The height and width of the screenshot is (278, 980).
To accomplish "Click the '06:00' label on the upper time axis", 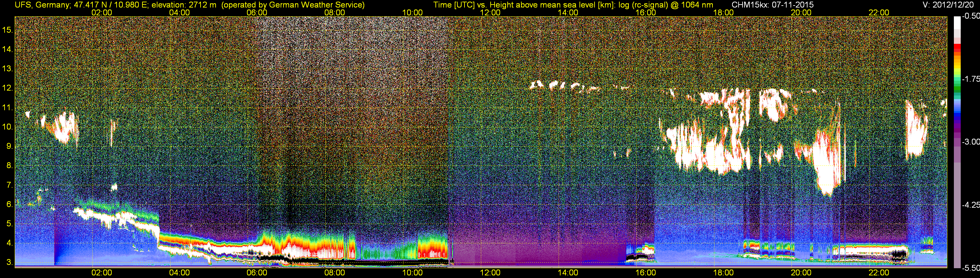I will pos(257,12).
